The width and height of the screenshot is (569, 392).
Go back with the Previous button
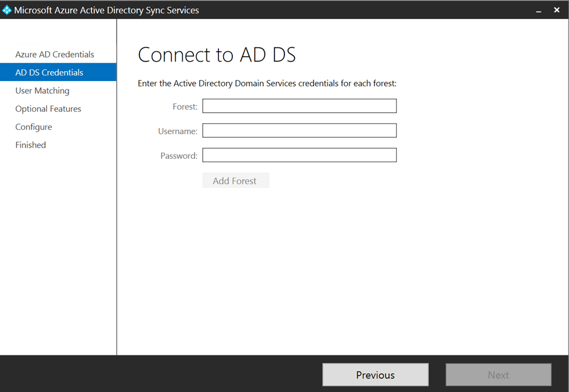tap(375, 375)
